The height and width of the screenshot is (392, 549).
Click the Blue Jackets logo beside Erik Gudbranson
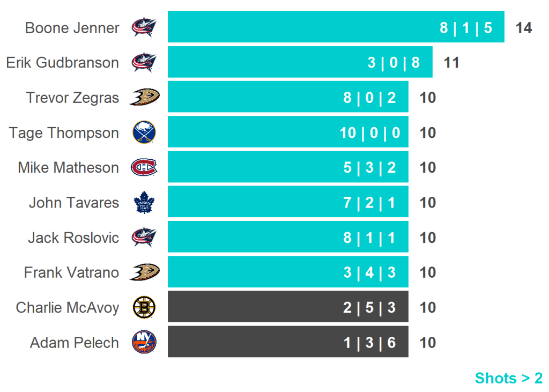(144, 62)
